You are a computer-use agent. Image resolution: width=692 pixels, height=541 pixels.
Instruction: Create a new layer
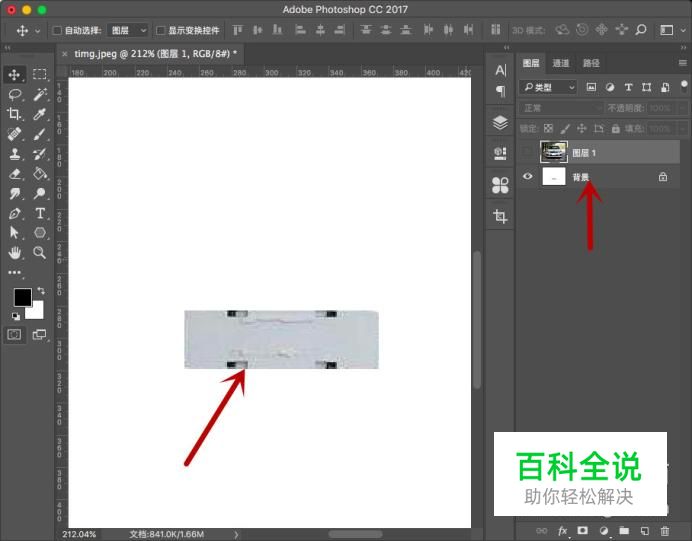tap(644, 530)
